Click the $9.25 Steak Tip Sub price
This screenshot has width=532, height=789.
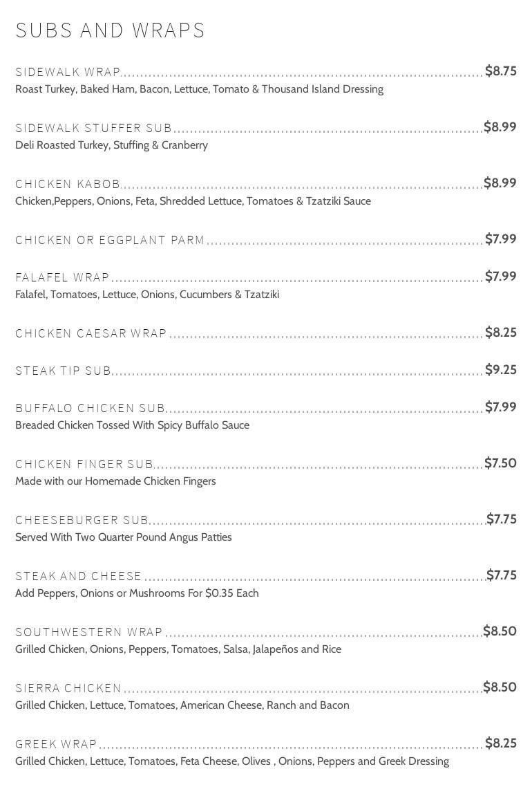coord(501,370)
